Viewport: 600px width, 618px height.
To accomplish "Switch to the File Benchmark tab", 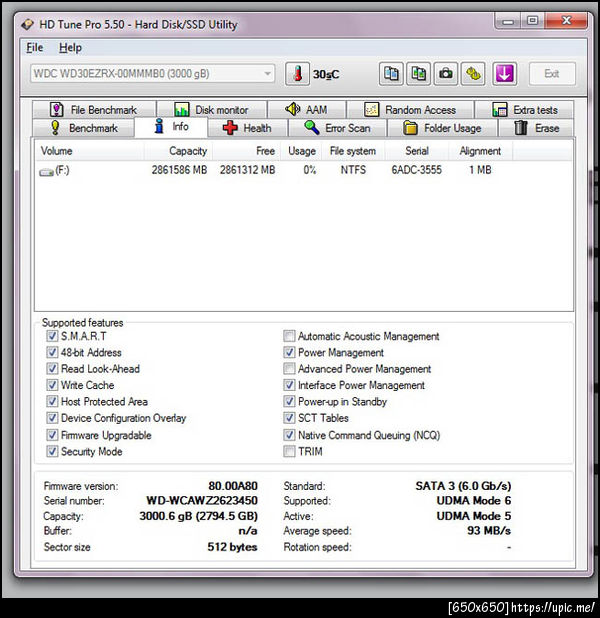I will (x=94, y=110).
